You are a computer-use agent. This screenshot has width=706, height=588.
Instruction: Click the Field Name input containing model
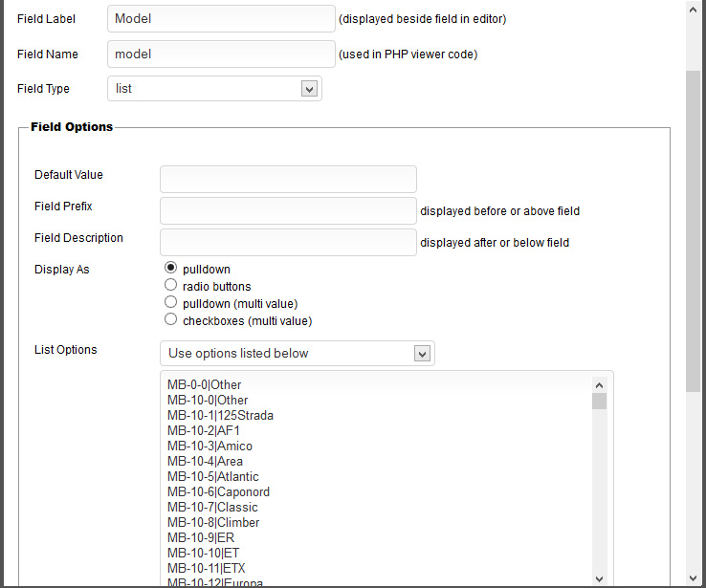(x=221, y=54)
